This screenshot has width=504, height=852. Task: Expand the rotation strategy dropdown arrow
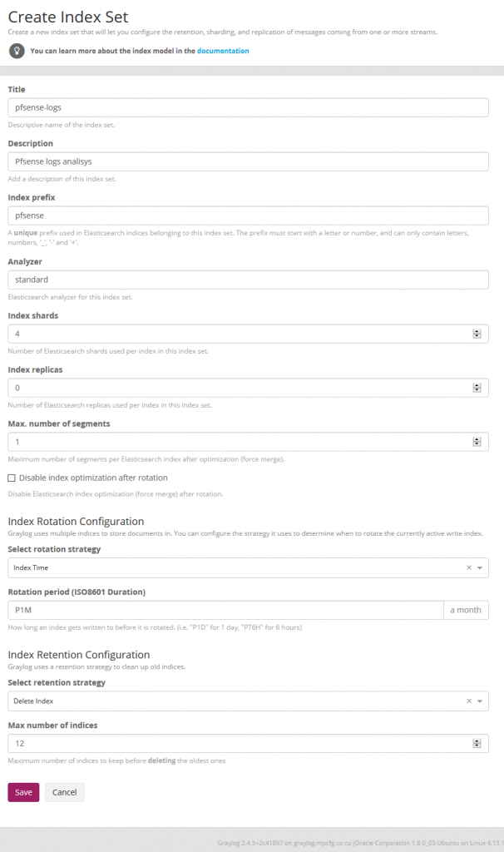pos(482,567)
